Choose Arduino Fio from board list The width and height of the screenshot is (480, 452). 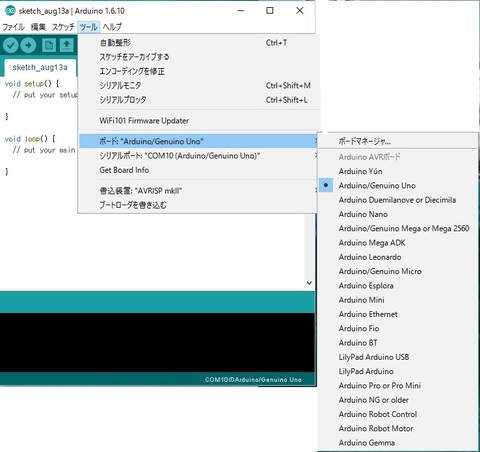point(398,329)
